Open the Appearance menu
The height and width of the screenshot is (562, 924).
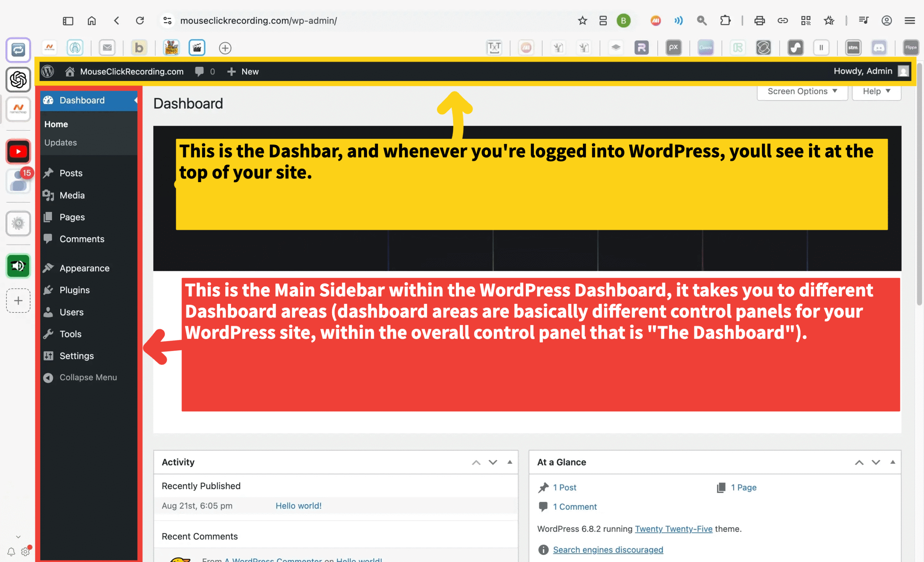tap(84, 268)
